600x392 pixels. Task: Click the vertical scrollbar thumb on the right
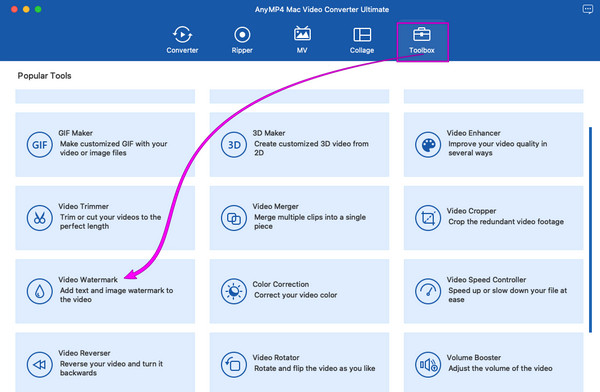click(x=590, y=230)
